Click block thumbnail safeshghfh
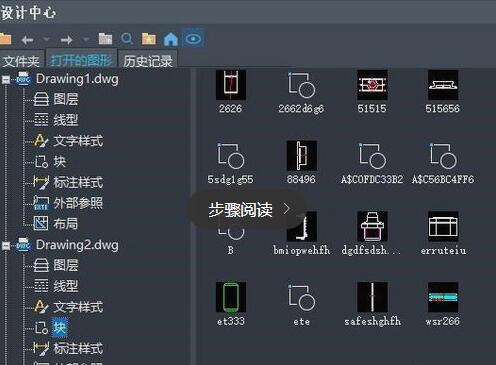Image resolution: width=496 pixels, height=365 pixels. click(x=372, y=297)
